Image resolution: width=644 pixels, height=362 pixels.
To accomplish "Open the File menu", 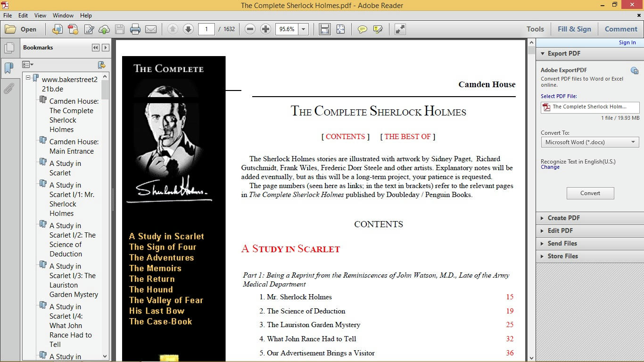I will pyautogui.click(x=8, y=16).
